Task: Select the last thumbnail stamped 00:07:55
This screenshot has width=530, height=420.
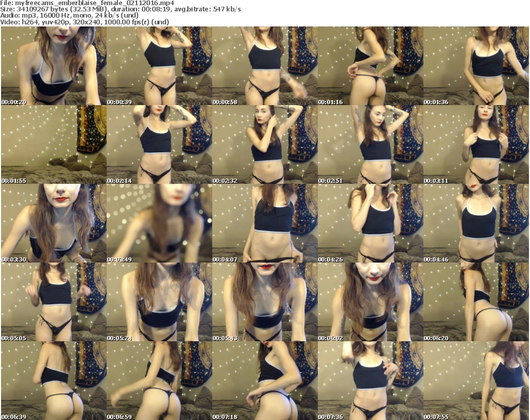Action: pos(476,381)
